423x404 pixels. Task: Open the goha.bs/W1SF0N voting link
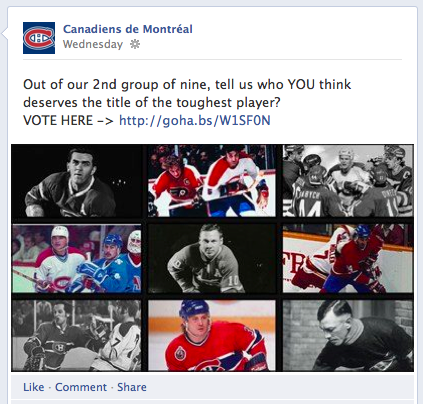tap(195, 120)
